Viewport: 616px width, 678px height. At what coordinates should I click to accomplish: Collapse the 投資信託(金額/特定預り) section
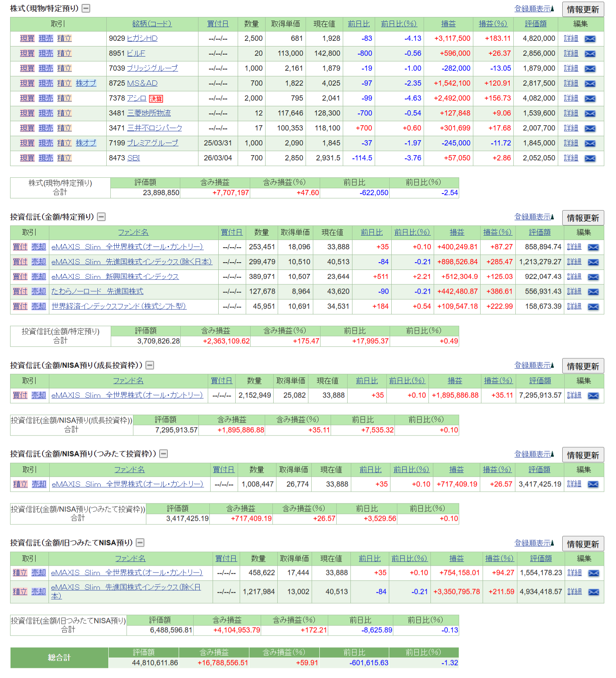tap(101, 217)
